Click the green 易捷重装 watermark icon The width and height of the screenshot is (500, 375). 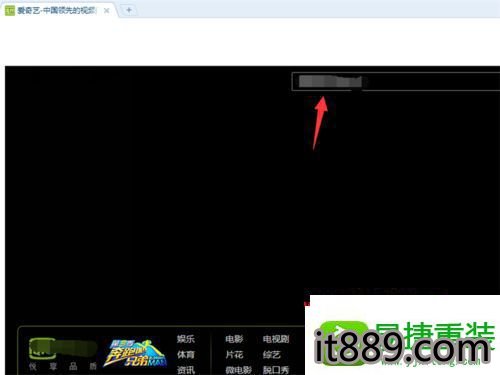coord(343,343)
